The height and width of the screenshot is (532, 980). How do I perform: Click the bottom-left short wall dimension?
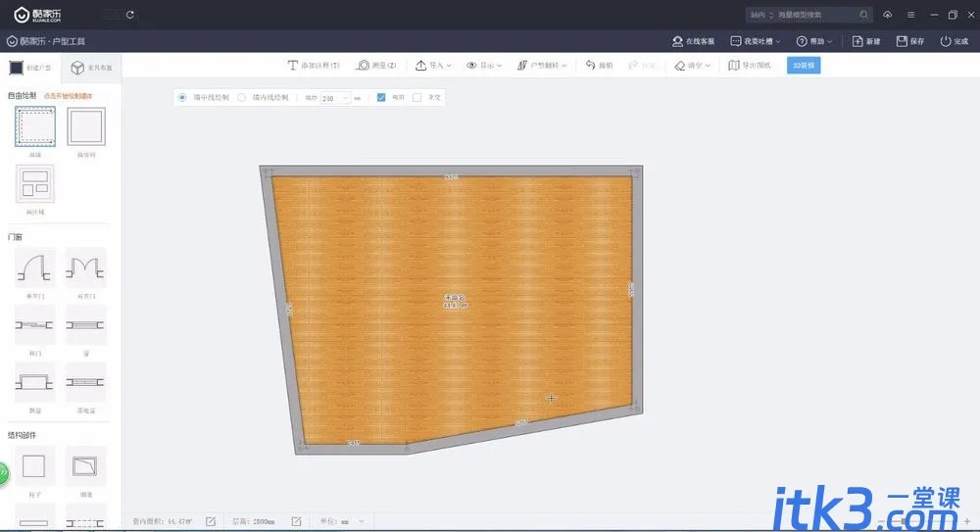pos(353,443)
